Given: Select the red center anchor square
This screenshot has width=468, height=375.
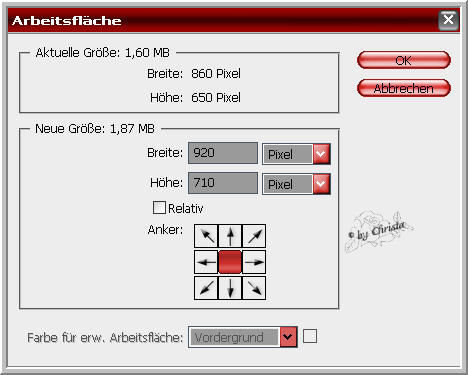Looking at the screenshot, I should click(230, 262).
